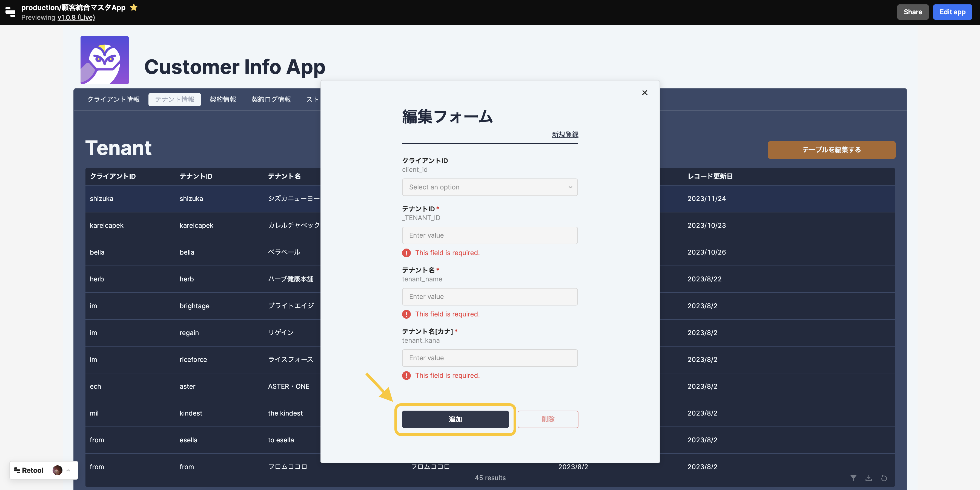Click the dropdown arrow in client ID field
Image resolution: width=980 pixels, height=490 pixels.
570,187
